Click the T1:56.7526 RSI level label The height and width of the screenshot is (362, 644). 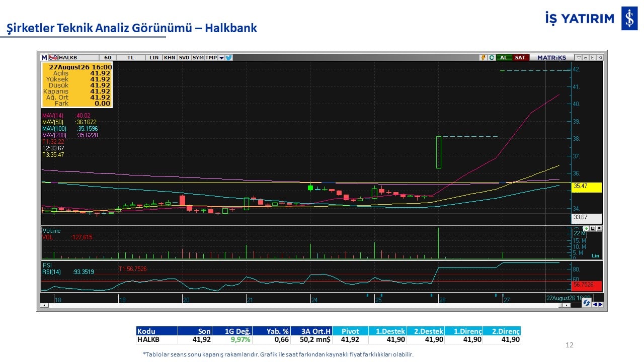point(132,269)
